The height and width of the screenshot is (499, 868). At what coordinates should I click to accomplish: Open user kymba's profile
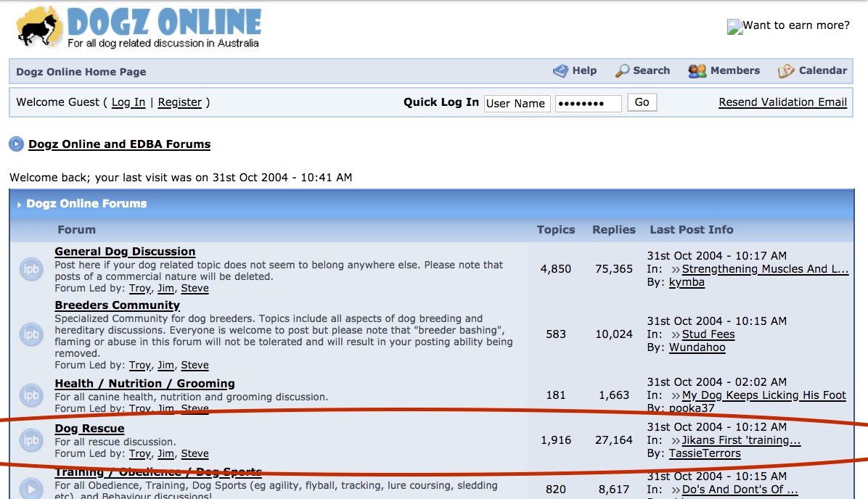point(687,283)
